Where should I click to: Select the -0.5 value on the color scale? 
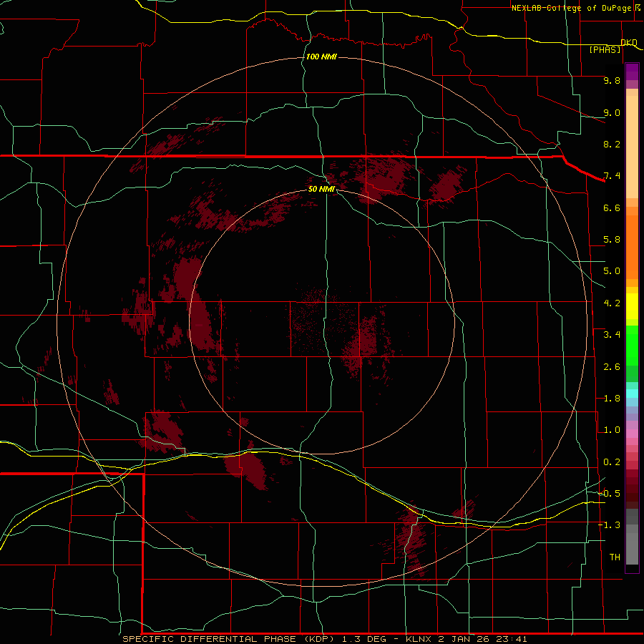tap(609, 493)
